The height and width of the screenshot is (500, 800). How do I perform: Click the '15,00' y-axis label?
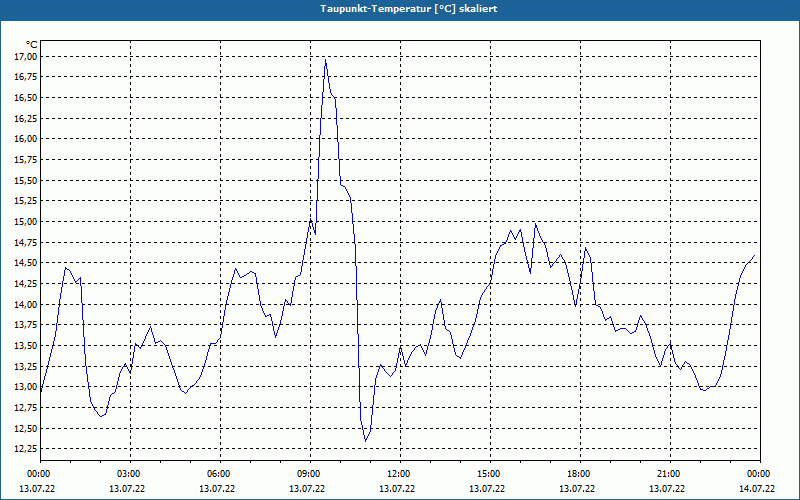pyautogui.click(x=26, y=221)
